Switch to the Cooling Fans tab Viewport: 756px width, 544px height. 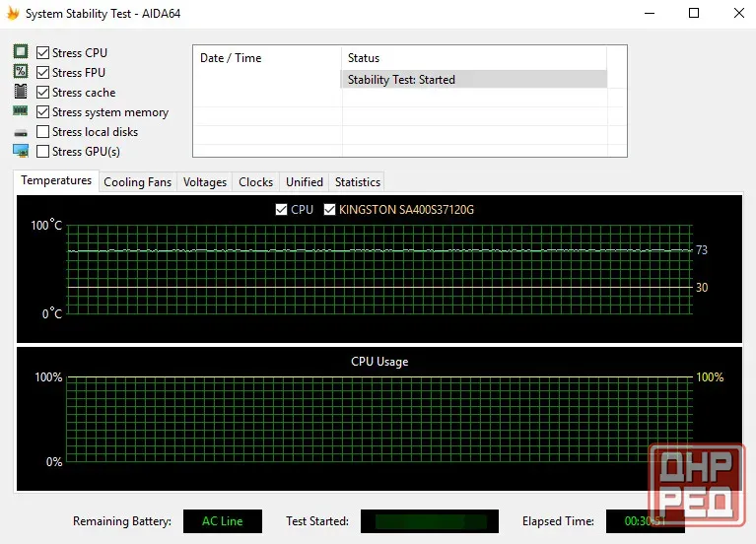[x=137, y=182]
